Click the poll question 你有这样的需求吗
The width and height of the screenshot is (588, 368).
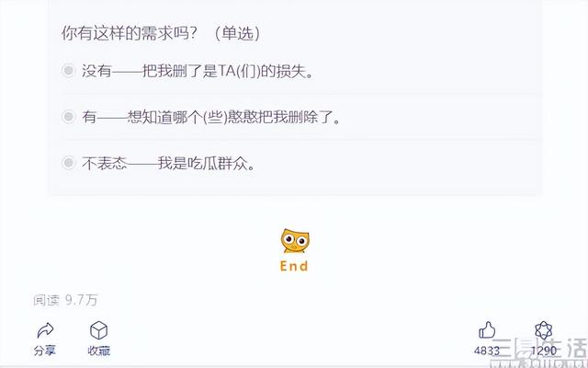129,33
